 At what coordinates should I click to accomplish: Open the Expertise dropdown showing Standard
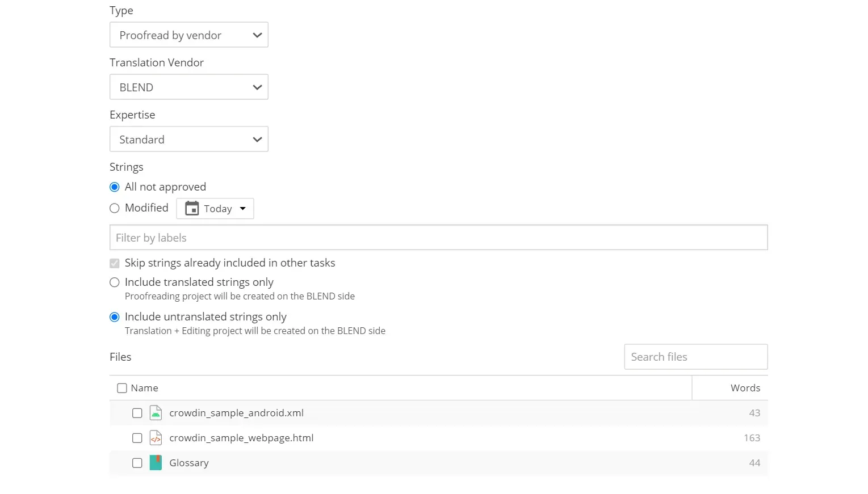click(188, 139)
